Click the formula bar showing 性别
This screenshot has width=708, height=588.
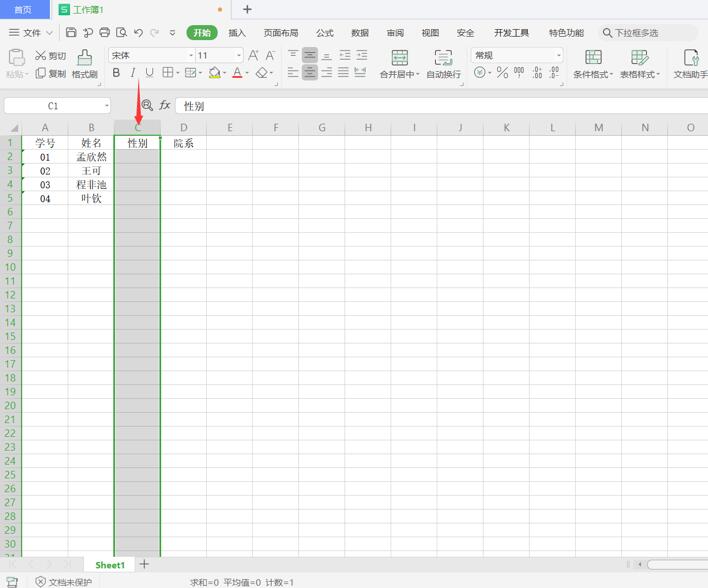point(442,106)
